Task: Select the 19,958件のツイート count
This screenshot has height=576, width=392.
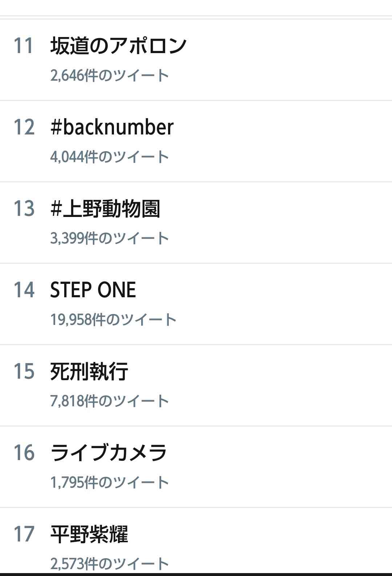Action: pos(113,319)
